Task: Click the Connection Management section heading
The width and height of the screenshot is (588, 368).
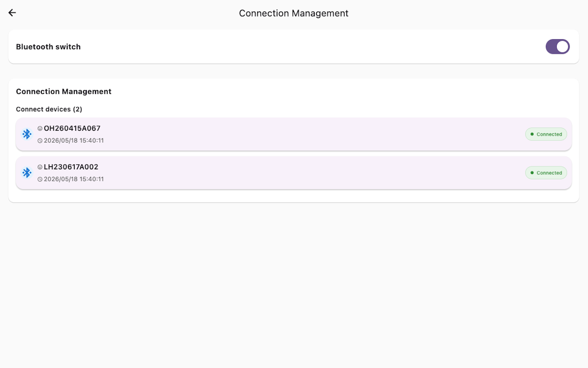Action: (x=64, y=92)
